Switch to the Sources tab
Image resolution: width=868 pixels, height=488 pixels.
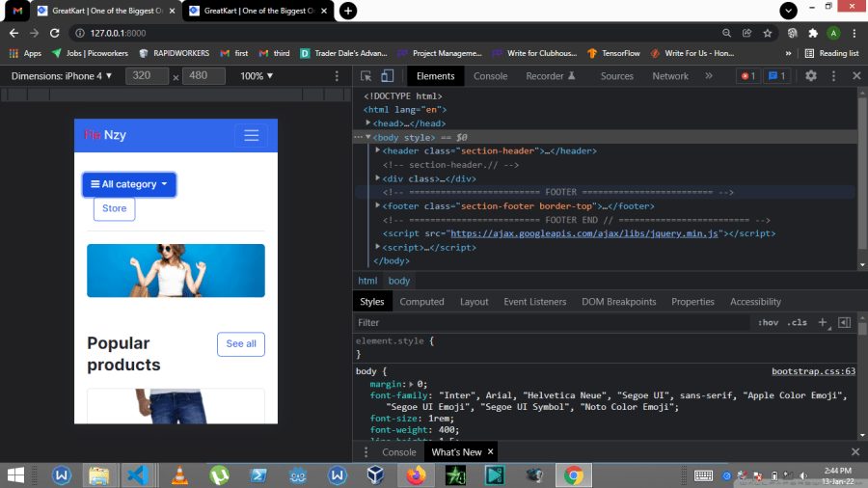click(x=616, y=76)
